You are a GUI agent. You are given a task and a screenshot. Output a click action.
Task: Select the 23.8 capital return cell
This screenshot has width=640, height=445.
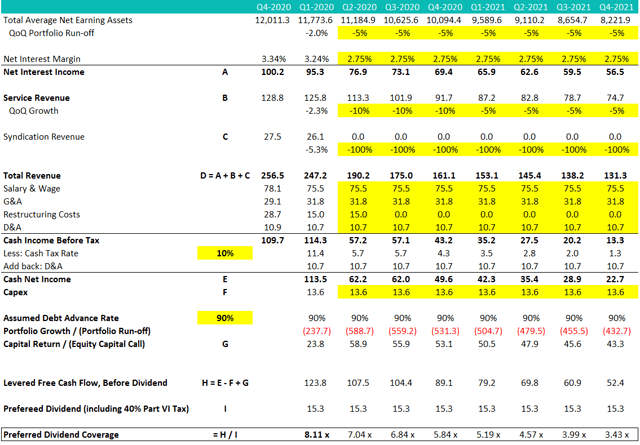point(315,344)
